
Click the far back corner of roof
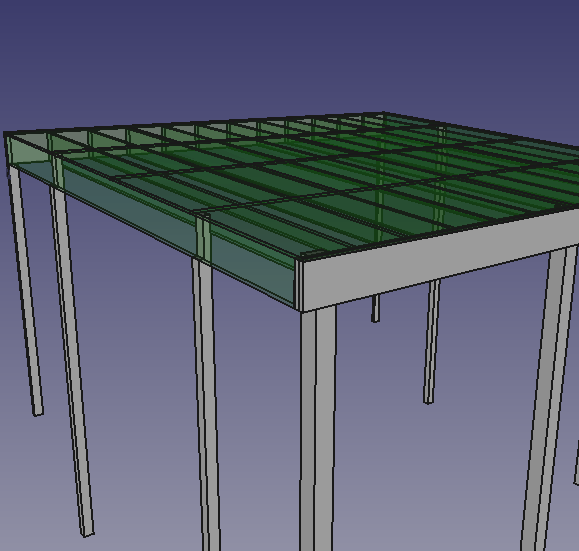383,112
